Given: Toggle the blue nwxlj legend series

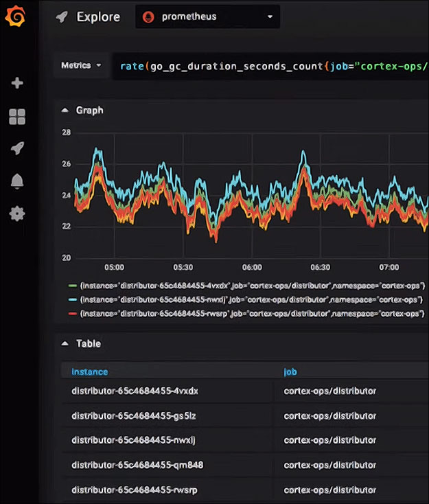Looking at the screenshot, I should click(x=73, y=299).
